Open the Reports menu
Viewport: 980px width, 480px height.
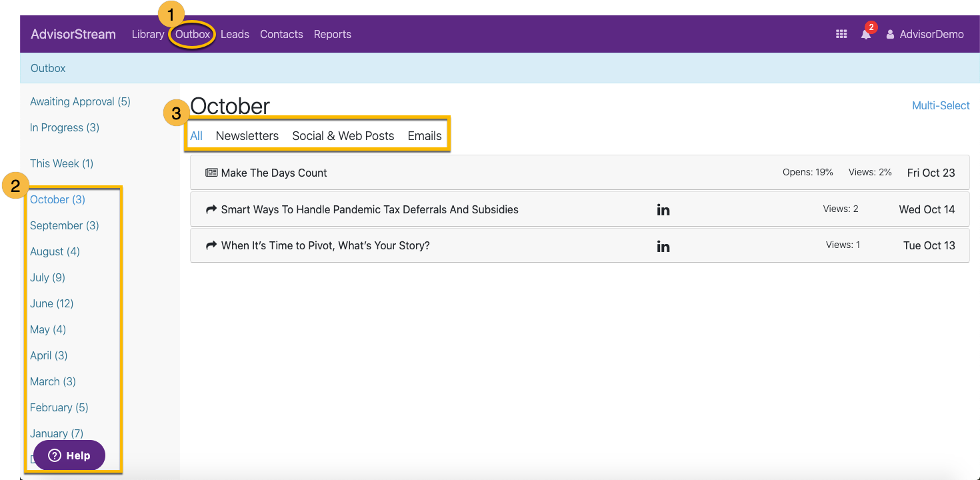(333, 34)
